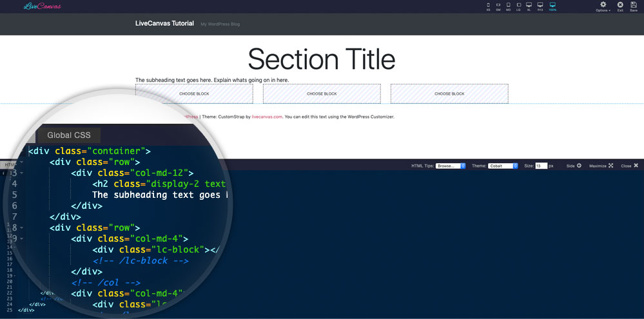The height and width of the screenshot is (319, 644).
Task: Open the HTML editor tab
Action: [10, 165]
